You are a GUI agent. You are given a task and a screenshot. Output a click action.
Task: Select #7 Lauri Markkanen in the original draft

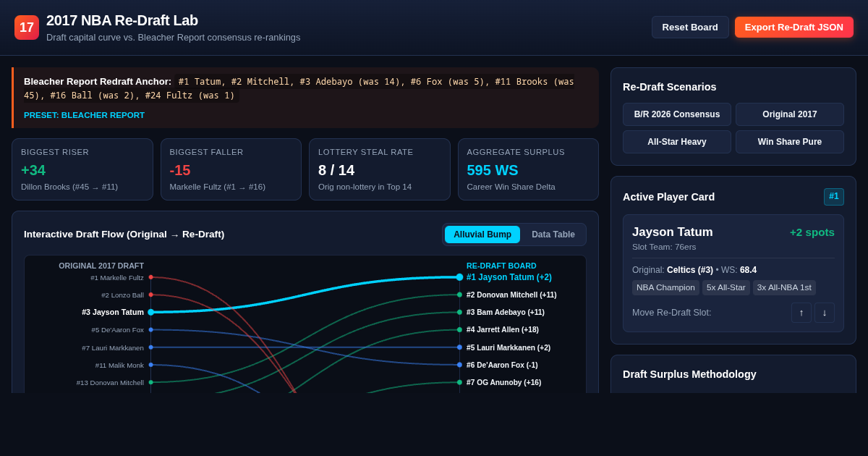113,347
